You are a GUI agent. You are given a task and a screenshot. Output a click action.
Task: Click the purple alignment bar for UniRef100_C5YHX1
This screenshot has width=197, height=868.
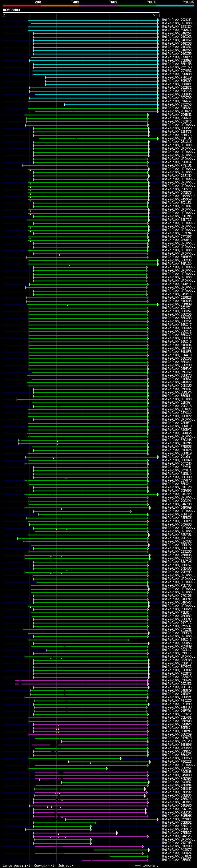pos(112,819)
